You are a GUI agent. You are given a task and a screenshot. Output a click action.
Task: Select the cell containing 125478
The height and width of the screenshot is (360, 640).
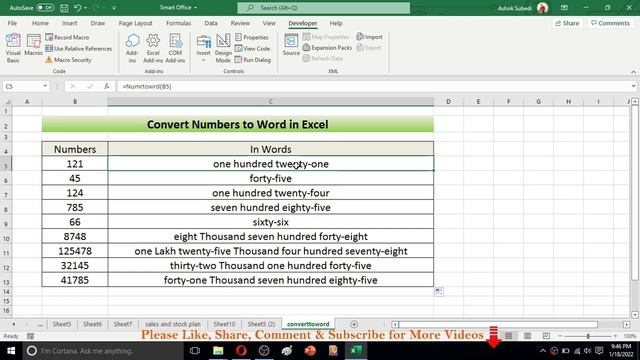pyautogui.click(x=75, y=251)
